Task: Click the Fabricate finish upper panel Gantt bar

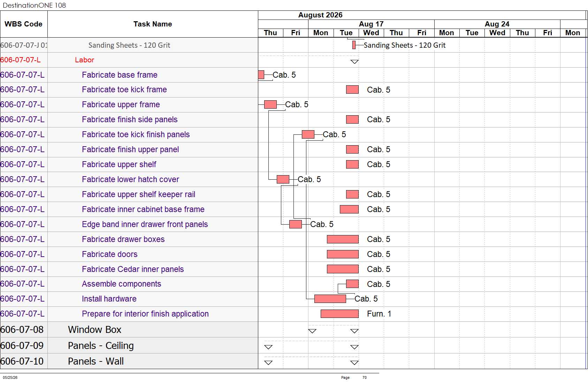Action: [352, 149]
